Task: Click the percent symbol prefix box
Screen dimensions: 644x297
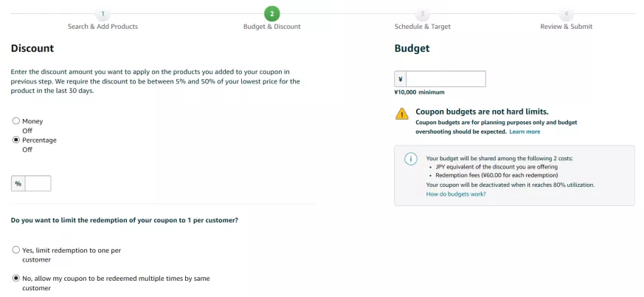Action: coord(18,183)
